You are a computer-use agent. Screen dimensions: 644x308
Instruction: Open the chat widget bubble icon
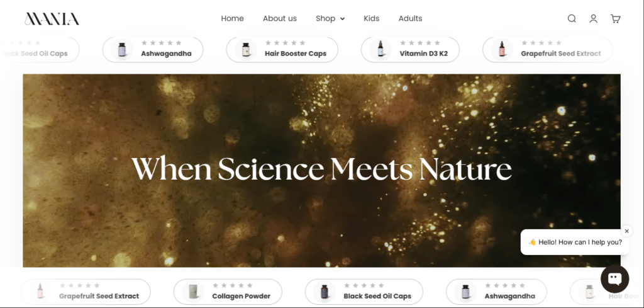(615, 279)
